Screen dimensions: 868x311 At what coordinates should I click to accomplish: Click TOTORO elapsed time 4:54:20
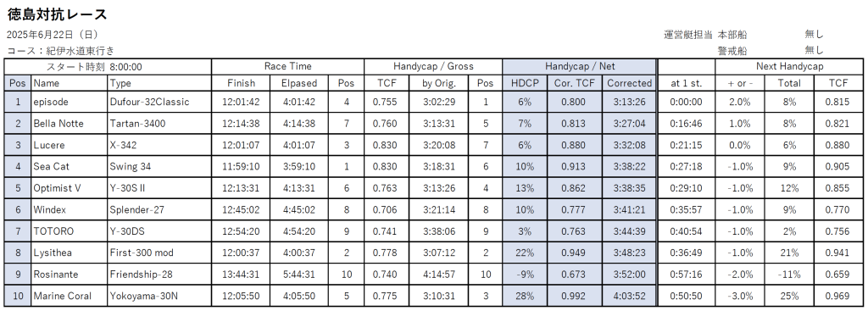point(299,231)
